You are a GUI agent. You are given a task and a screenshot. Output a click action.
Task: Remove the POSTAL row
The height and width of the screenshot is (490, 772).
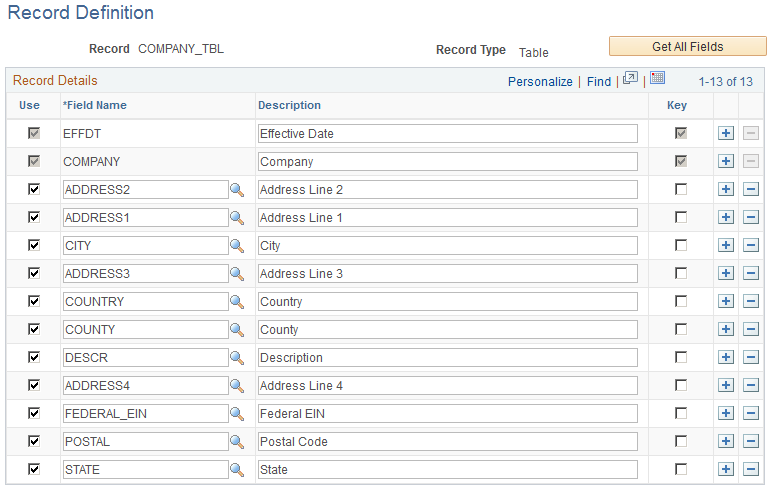point(750,441)
